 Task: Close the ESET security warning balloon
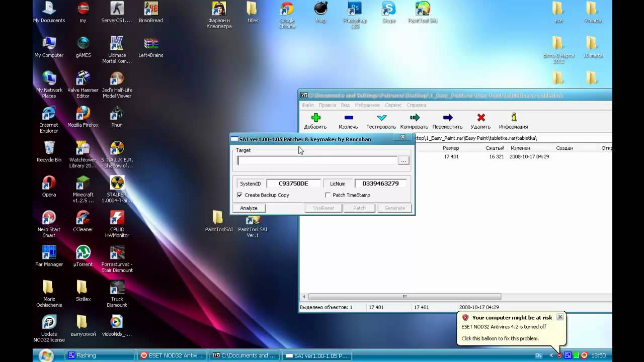point(560,317)
